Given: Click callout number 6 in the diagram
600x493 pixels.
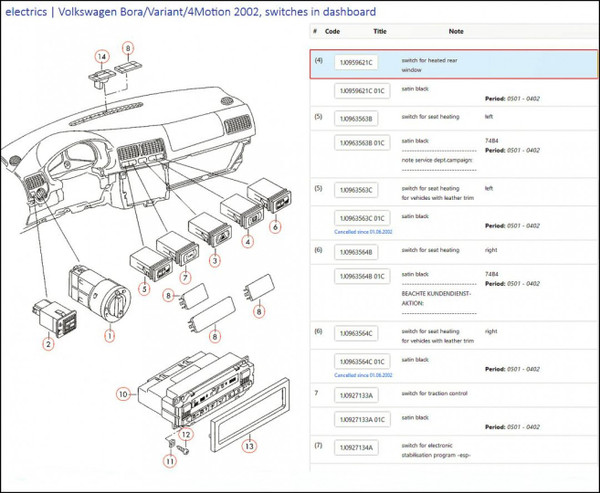Looking at the screenshot, I should pos(275,228).
